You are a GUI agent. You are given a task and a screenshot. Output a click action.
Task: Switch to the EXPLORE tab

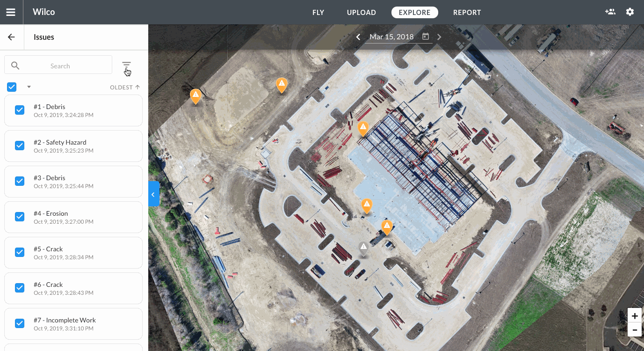pyautogui.click(x=414, y=13)
